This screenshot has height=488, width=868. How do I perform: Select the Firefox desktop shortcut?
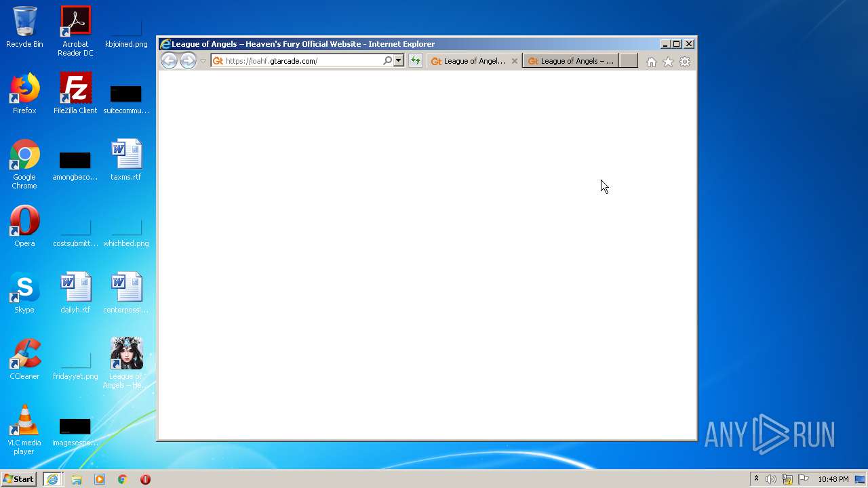click(24, 94)
